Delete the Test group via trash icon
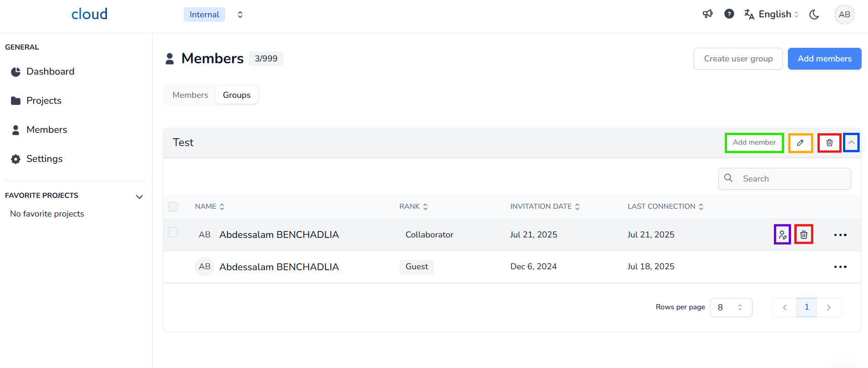The height and width of the screenshot is (368, 868). tap(829, 143)
